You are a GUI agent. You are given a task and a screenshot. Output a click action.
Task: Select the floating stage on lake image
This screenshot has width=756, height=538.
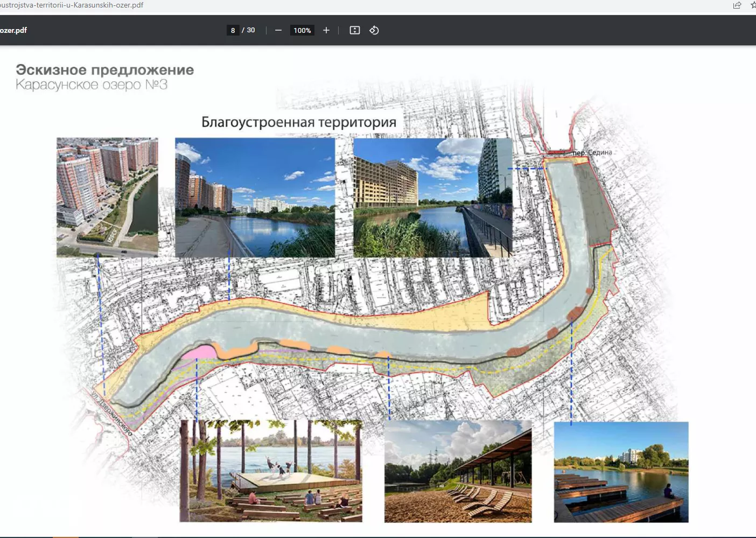(271, 471)
